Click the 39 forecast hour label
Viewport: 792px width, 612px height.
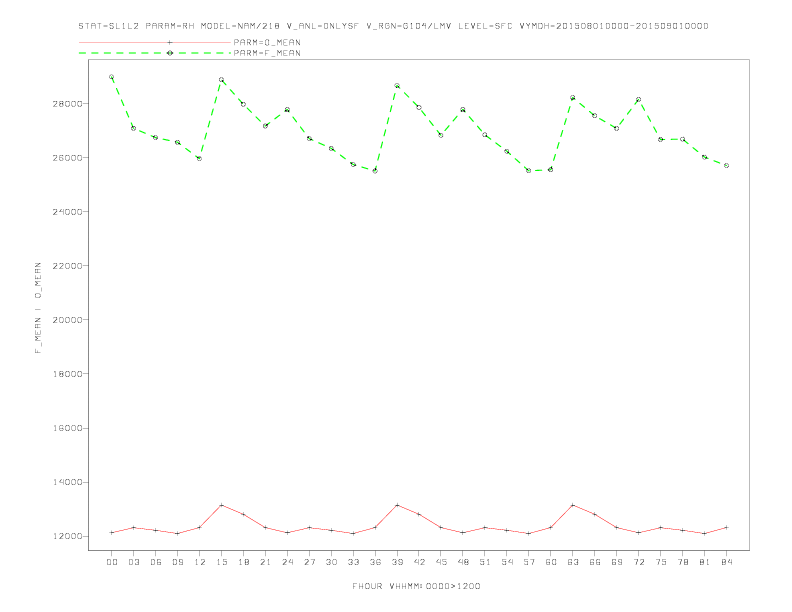coord(397,562)
